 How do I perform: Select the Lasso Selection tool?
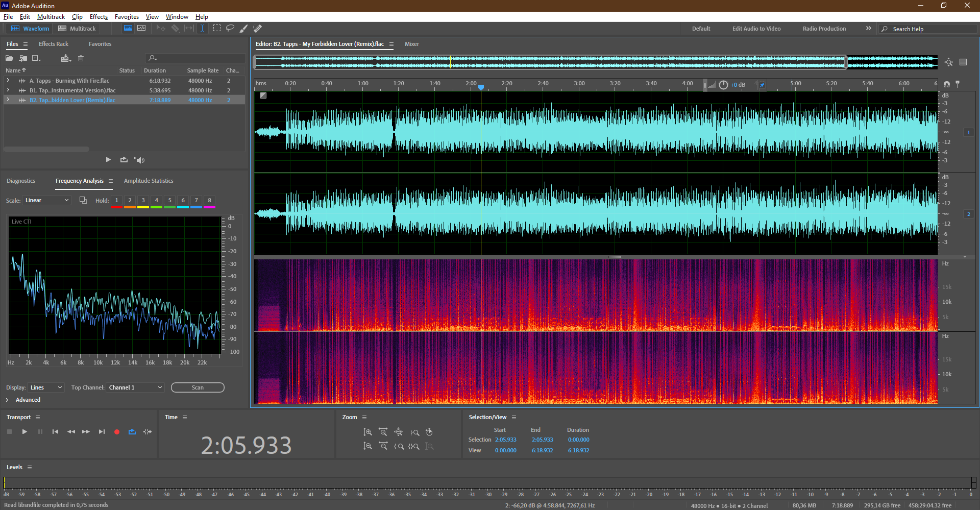point(230,29)
